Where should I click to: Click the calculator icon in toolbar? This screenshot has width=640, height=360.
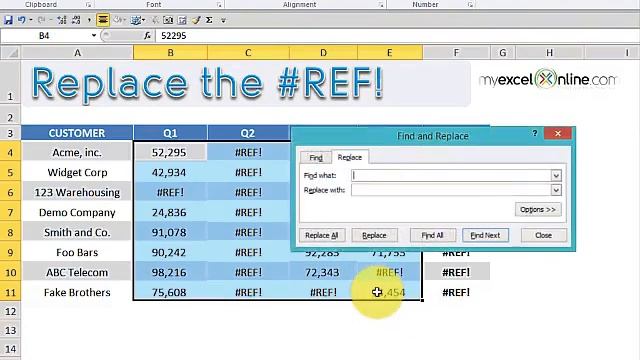tap(182, 20)
